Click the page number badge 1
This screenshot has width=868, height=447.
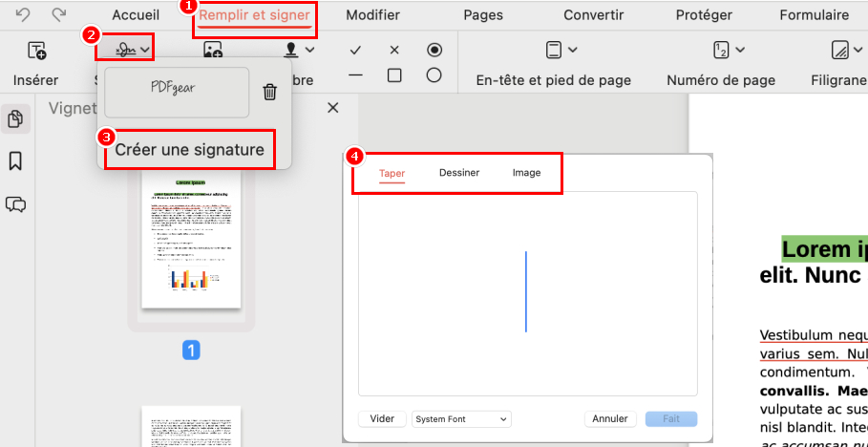[x=191, y=351]
